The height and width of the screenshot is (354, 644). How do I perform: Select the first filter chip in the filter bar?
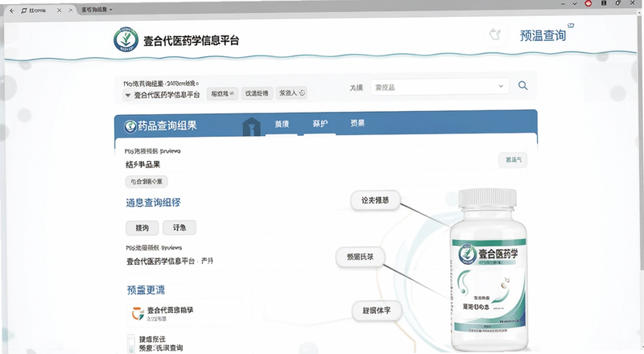coord(222,93)
